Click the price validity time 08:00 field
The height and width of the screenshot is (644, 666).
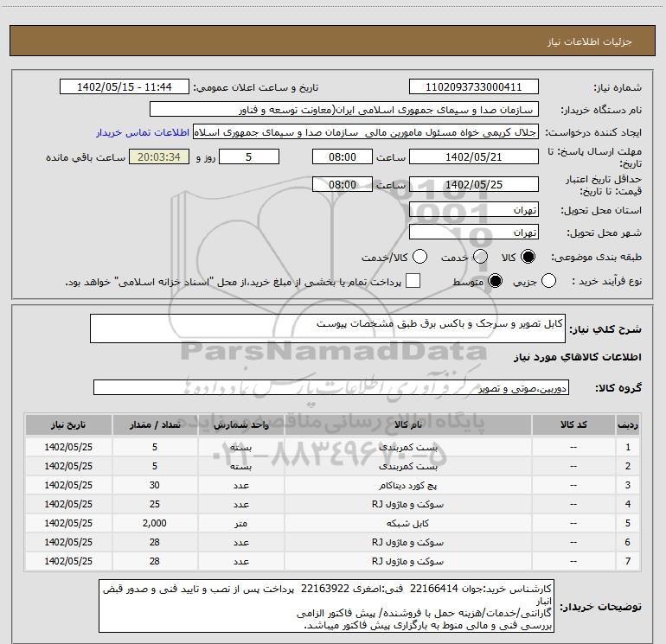click(x=343, y=184)
